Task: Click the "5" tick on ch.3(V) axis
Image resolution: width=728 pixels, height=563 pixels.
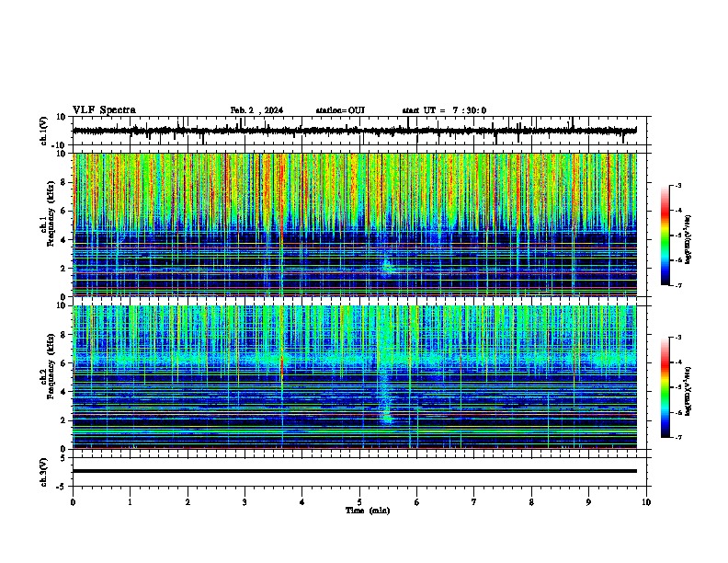Action: coord(63,457)
